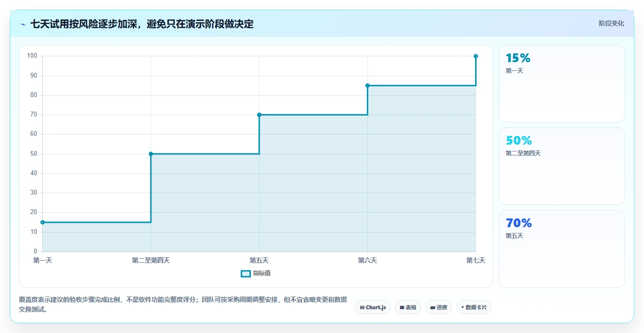Click the bar icon in 进度 chip
Viewport: 644px width, 333px height.
(x=432, y=307)
